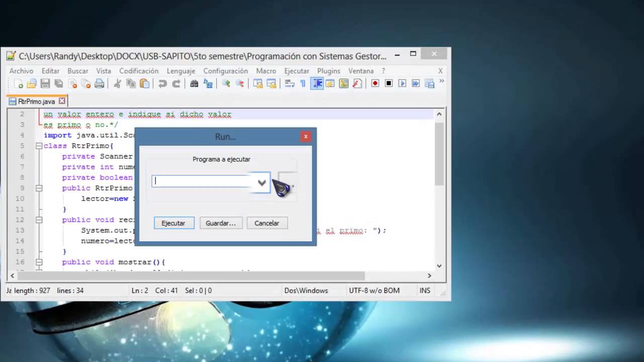Click the horizontal scrollbar thumb in editor
Image resolution: width=644 pixels, height=362 pixels.
191,276
